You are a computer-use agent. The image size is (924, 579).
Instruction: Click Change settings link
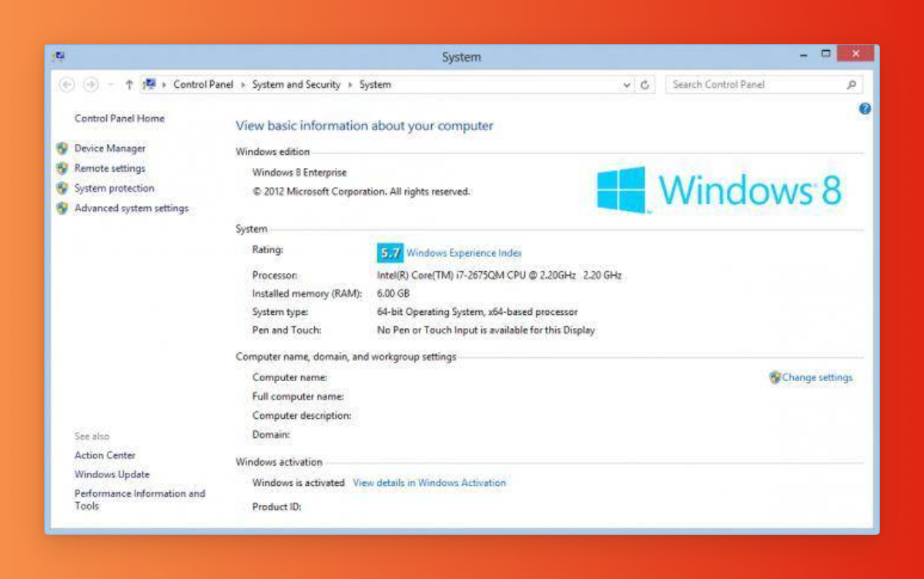[x=817, y=377]
